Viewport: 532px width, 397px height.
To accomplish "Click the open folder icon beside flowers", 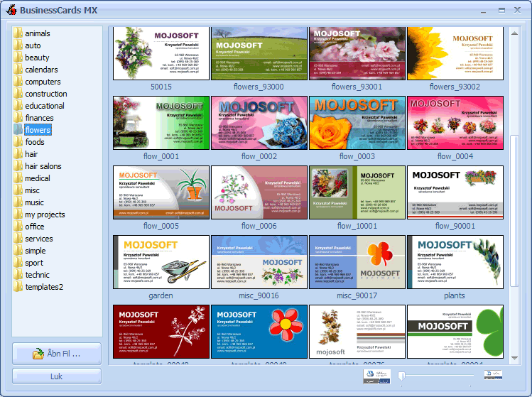I will [x=18, y=130].
